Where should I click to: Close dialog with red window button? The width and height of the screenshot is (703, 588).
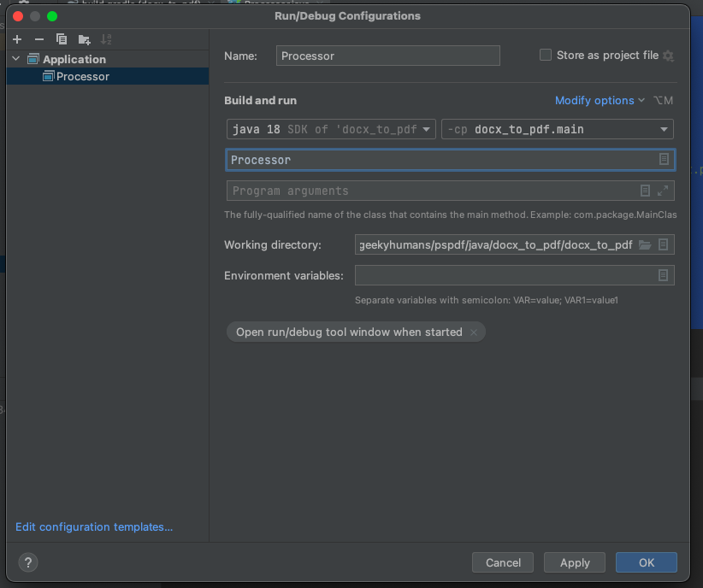tap(18, 16)
